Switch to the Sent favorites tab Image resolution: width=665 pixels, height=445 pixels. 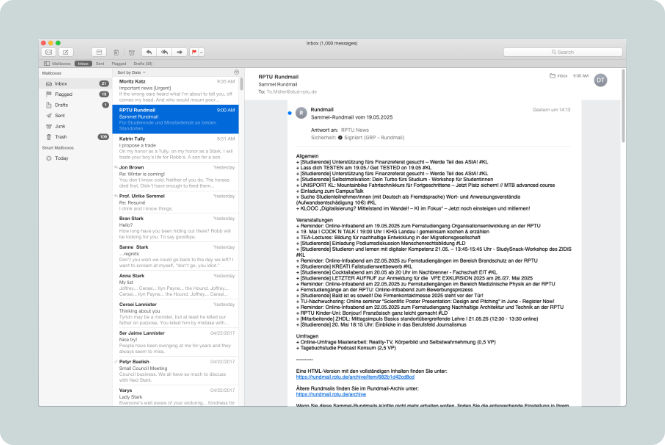coord(100,63)
